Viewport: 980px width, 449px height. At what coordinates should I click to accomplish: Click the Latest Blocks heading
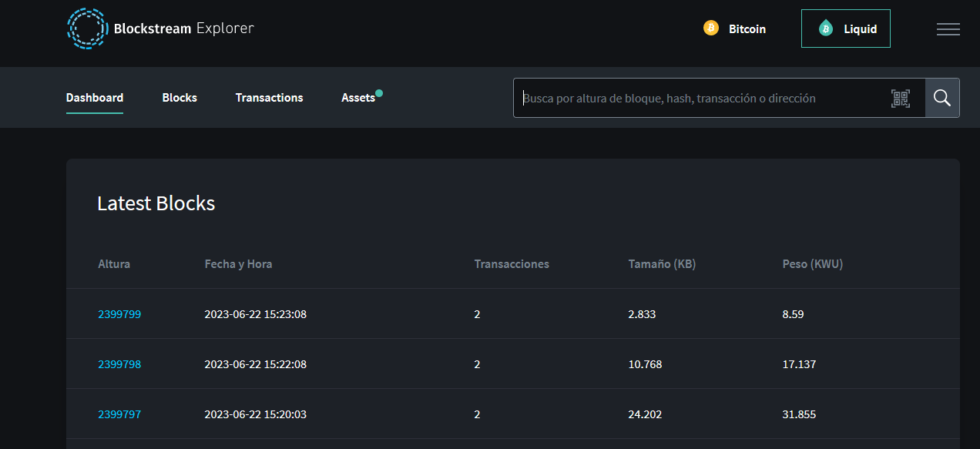coord(156,203)
